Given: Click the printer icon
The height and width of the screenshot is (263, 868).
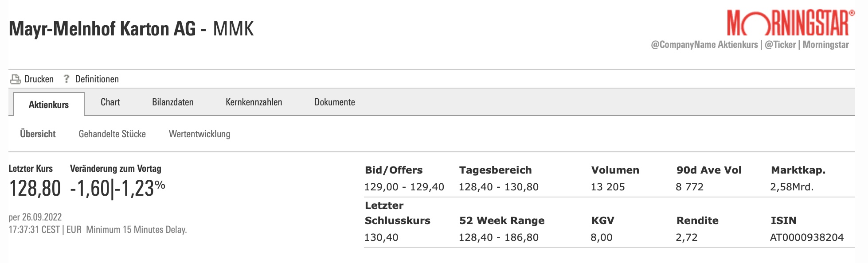Looking at the screenshot, I should (x=16, y=79).
